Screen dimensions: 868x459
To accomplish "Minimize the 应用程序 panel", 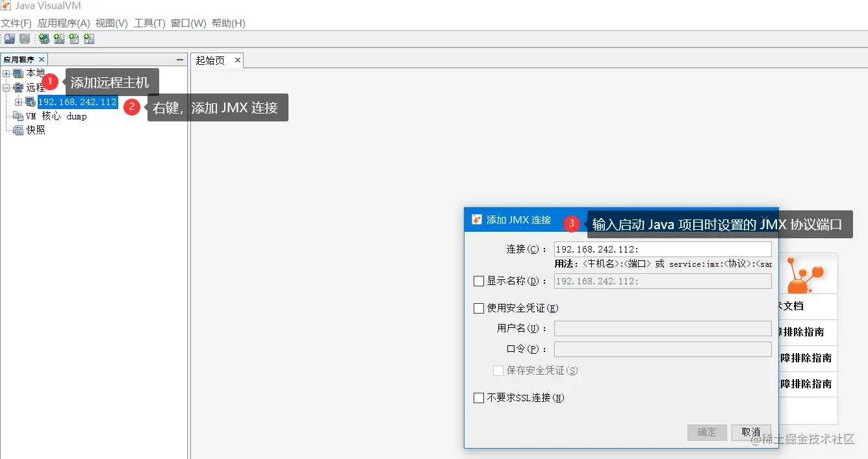I will click(180, 60).
